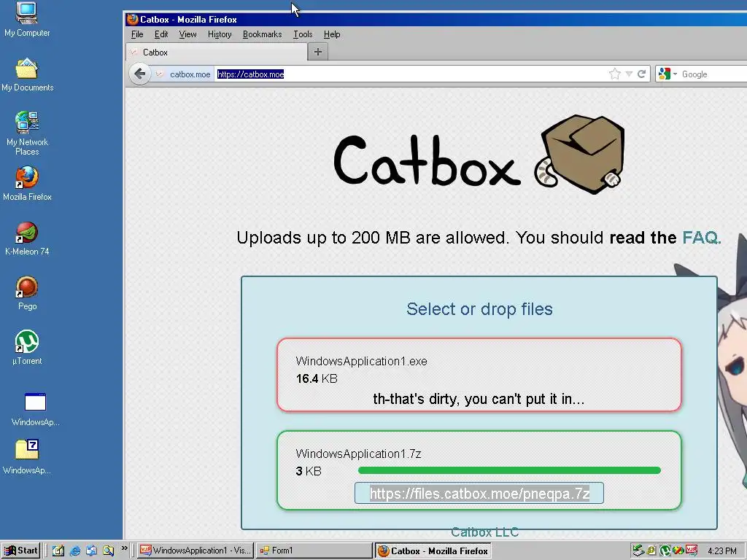This screenshot has height=560, width=747.
Task: Select the Catbox browser tab
Action: click(217, 52)
